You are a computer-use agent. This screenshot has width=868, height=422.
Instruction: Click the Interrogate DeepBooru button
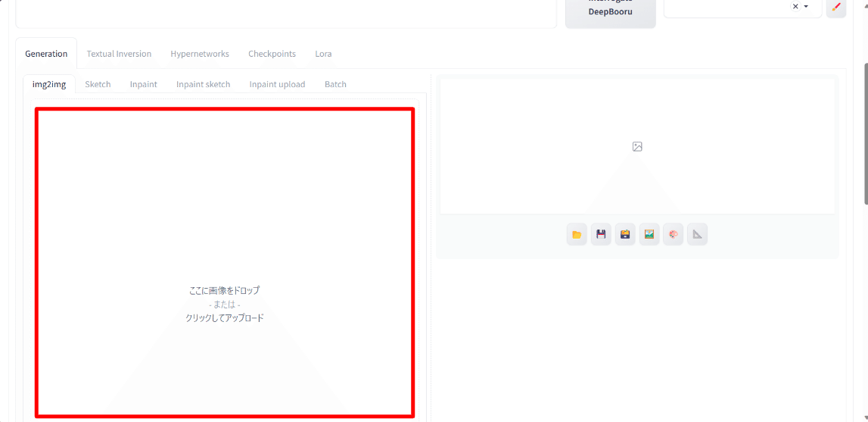[611, 14]
